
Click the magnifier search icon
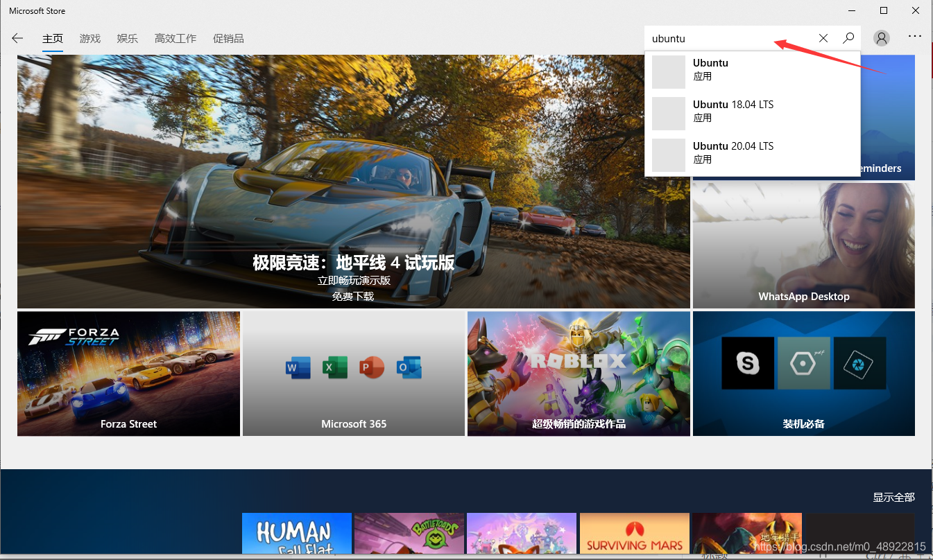coord(848,38)
